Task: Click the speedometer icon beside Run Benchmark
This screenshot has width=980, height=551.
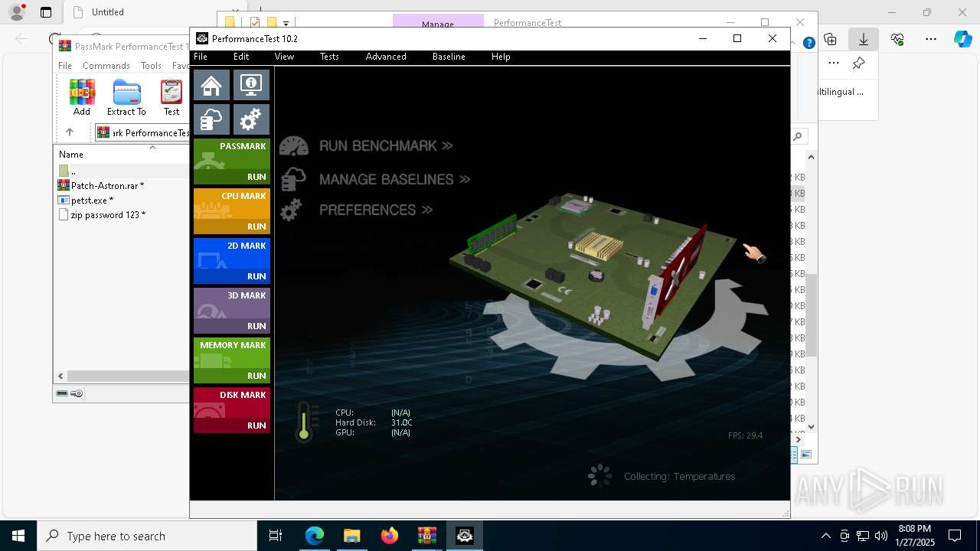Action: (293, 145)
